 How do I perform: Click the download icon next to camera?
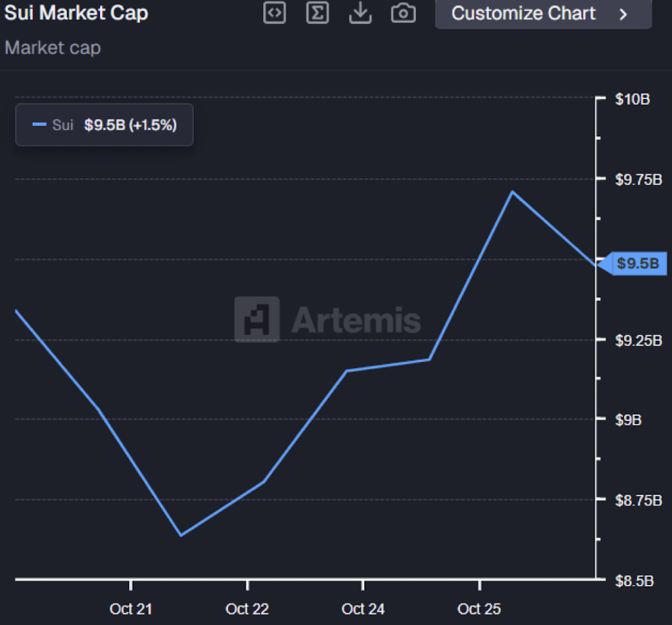click(360, 13)
